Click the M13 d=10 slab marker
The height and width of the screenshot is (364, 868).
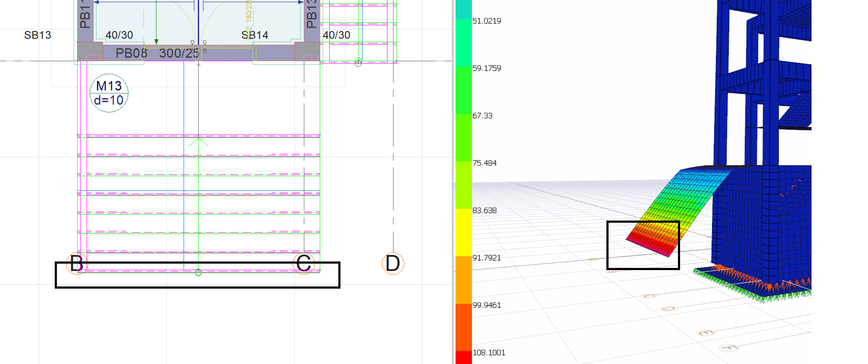109,93
